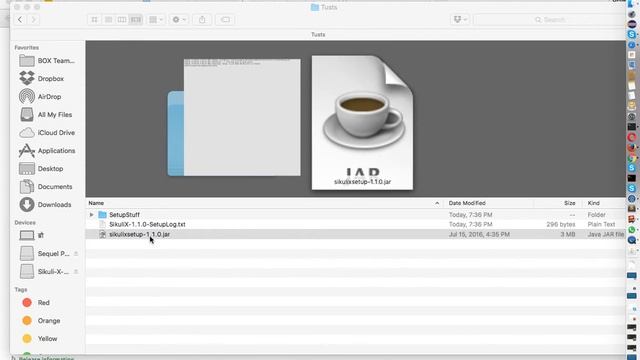Select the Sikuli-X volume in sidebar

(x=45, y=271)
